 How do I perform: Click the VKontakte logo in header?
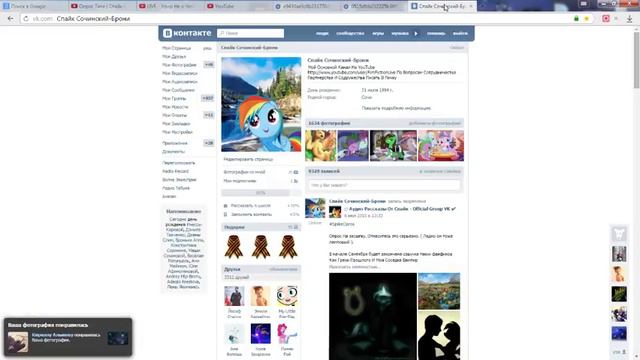click(187, 33)
